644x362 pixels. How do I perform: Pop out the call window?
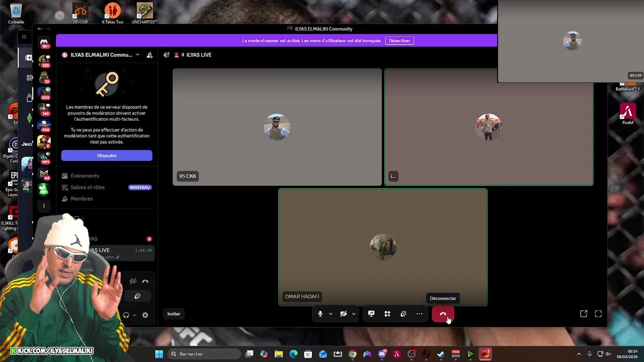coord(584,314)
